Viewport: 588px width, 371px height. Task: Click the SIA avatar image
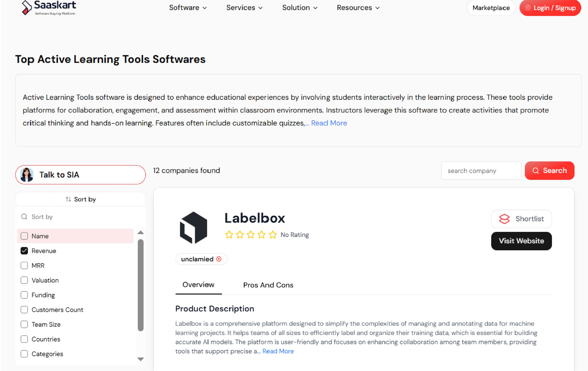[27, 175]
